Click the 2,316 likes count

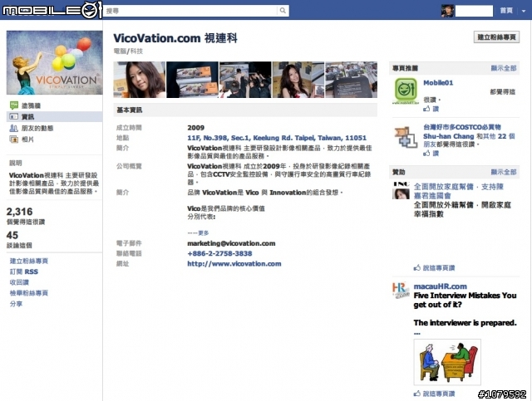tap(19, 212)
